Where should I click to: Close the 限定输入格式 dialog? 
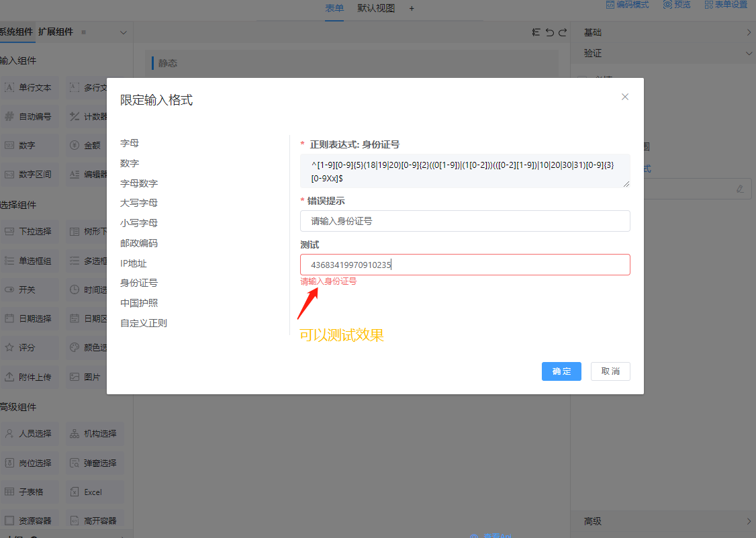tap(625, 97)
